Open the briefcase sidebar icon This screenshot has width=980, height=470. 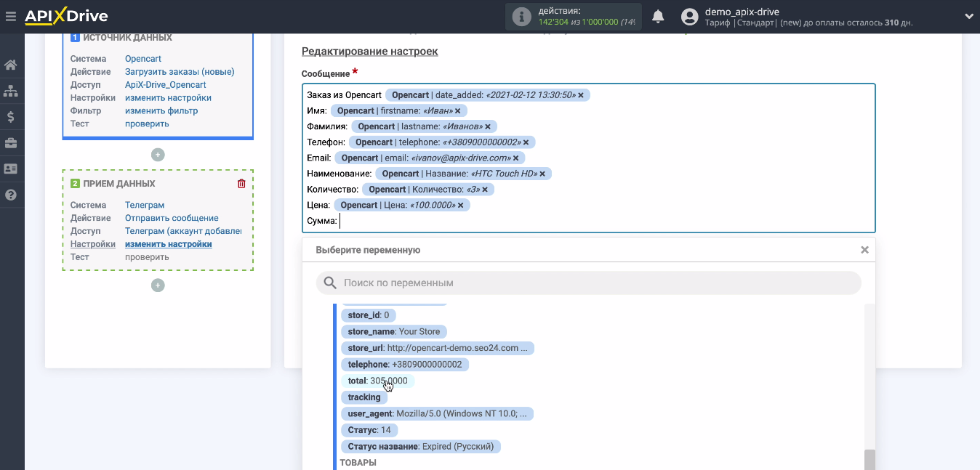click(11, 143)
